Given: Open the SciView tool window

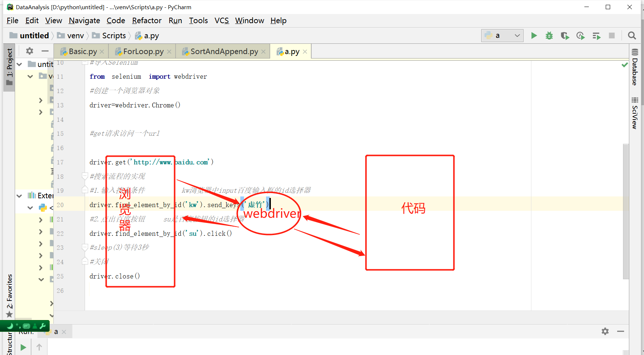Looking at the screenshot, I should (635, 113).
